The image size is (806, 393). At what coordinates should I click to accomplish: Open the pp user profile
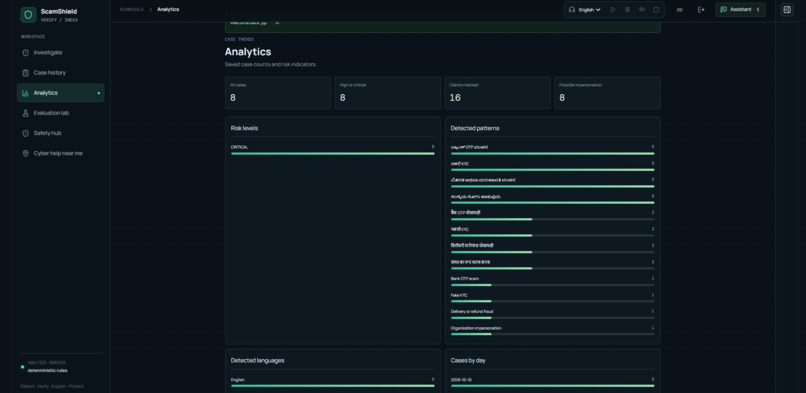[x=680, y=10]
